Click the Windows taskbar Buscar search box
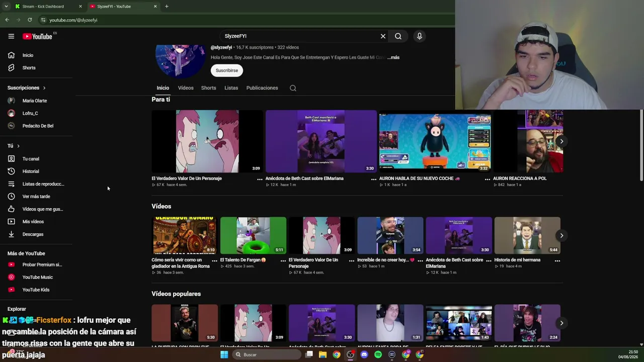Screen dimensions: 644x362 266,354
